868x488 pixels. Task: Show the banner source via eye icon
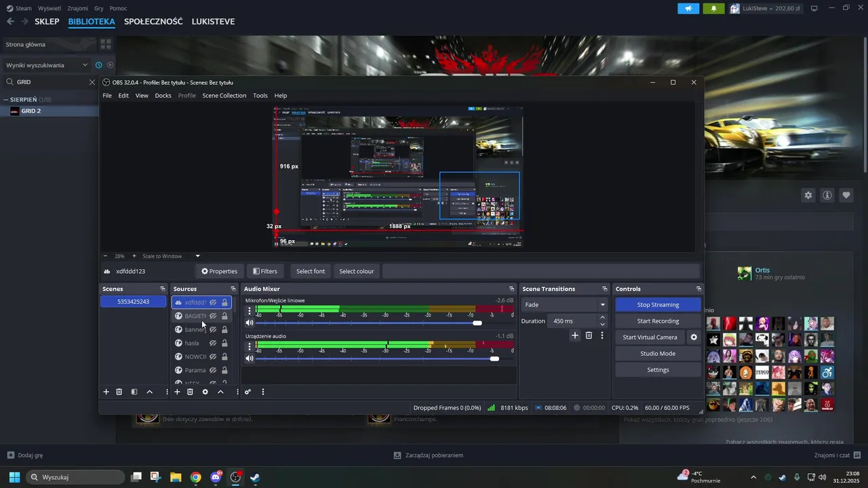(x=213, y=329)
